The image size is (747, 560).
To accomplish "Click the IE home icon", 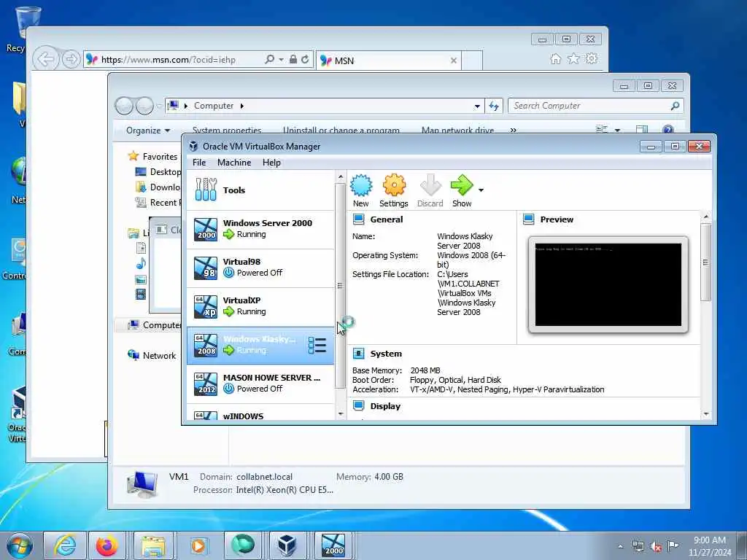I will click(x=555, y=58).
